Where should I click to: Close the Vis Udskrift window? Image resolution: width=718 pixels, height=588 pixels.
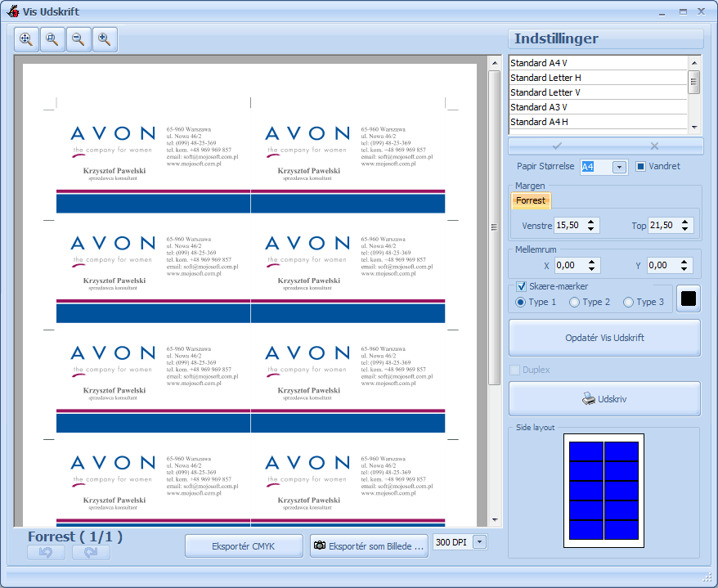click(x=701, y=12)
